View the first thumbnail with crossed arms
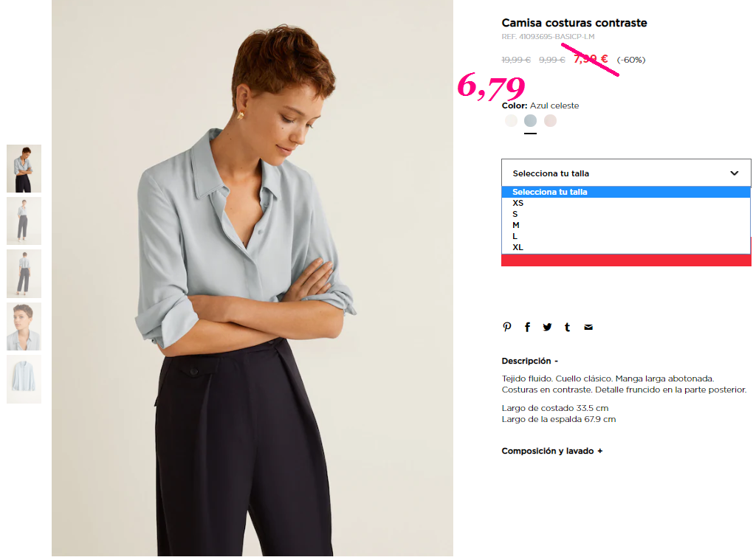The width and height of the screenshot is (753, 560). (24, 168)
